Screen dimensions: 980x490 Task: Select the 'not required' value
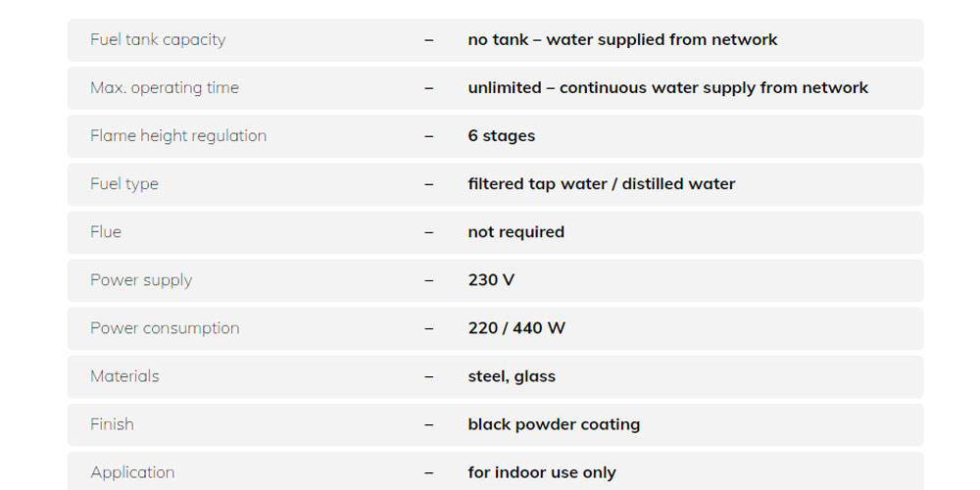pos(515,232)
